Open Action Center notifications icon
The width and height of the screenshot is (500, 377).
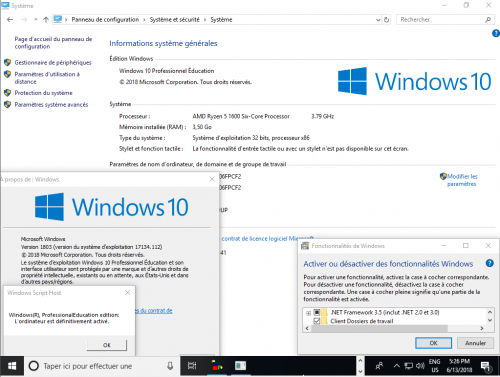click(x=486, y=366)
